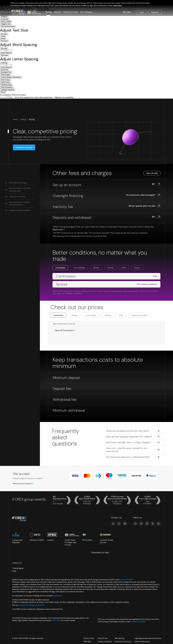This screenshot has width=173, height=644.
Task: Toggle Stop Animations accessibility option
Action: point(7,87)
